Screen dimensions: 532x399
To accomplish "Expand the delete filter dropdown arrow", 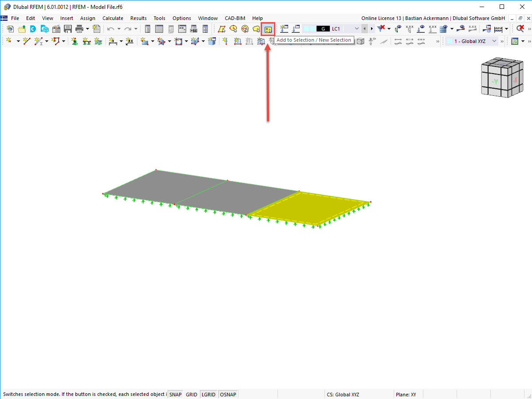I will pos(389,29).
